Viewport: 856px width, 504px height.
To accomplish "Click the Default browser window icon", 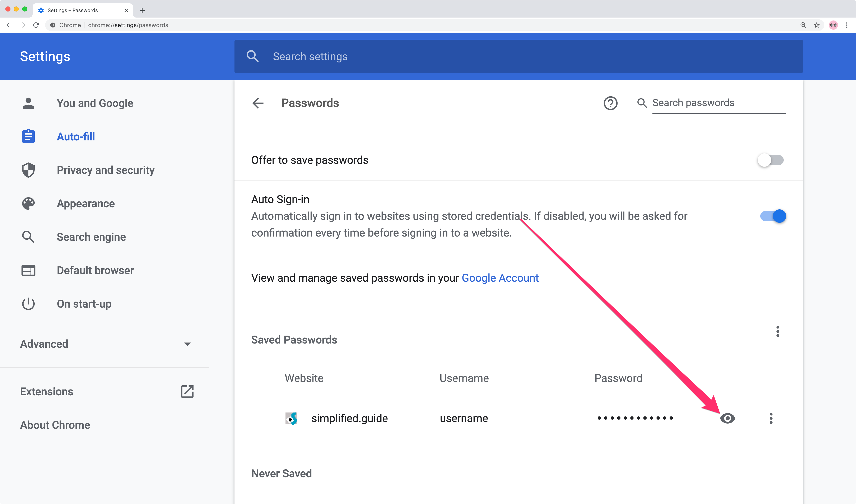I will coord(28,270).
